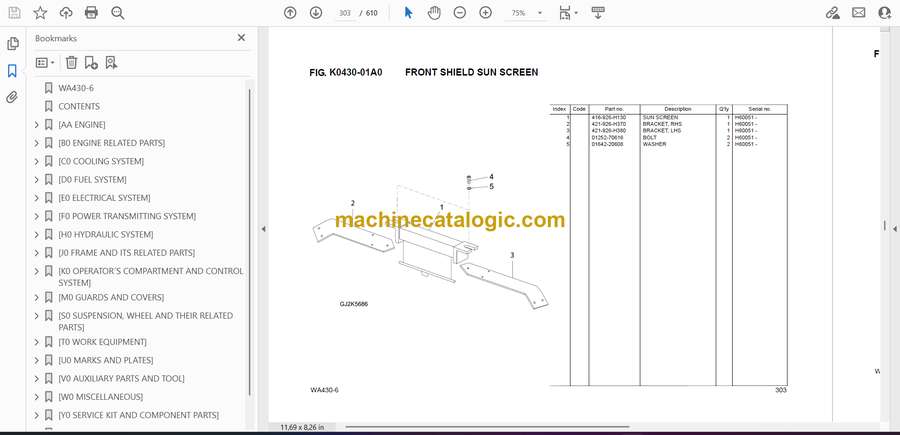The width and height of the screenshot is (900, 435).
Task: Delete selected bookmark trash icon
Action: [x=71, y=63]
